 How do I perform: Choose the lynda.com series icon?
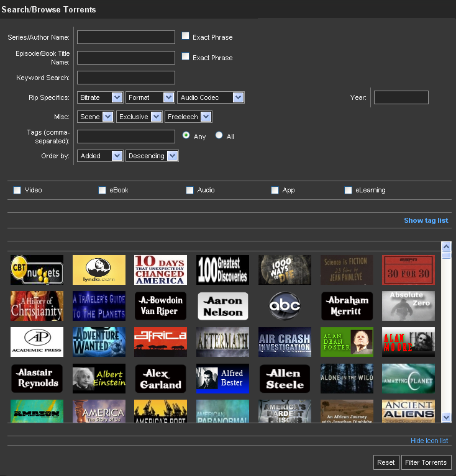99,270
